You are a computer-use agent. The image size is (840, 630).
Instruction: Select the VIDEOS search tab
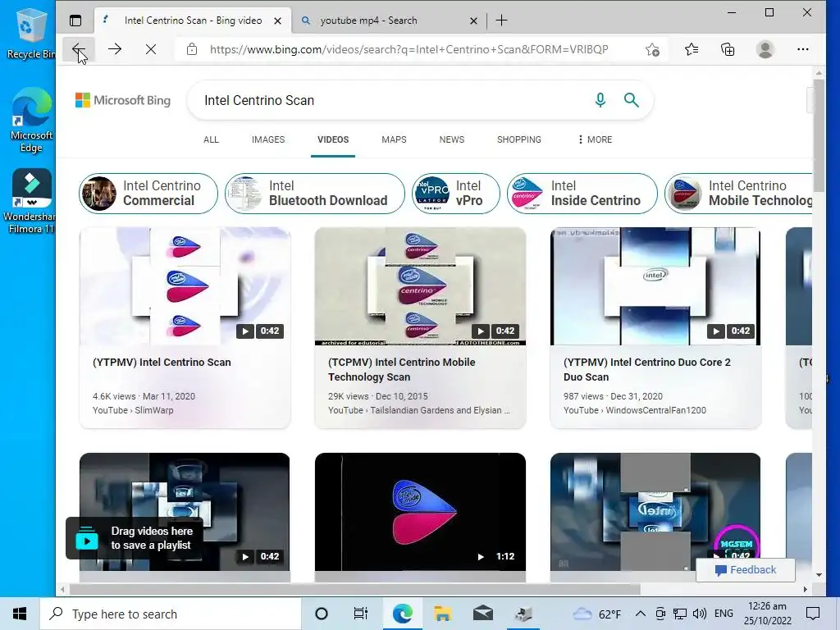point(333,139)
